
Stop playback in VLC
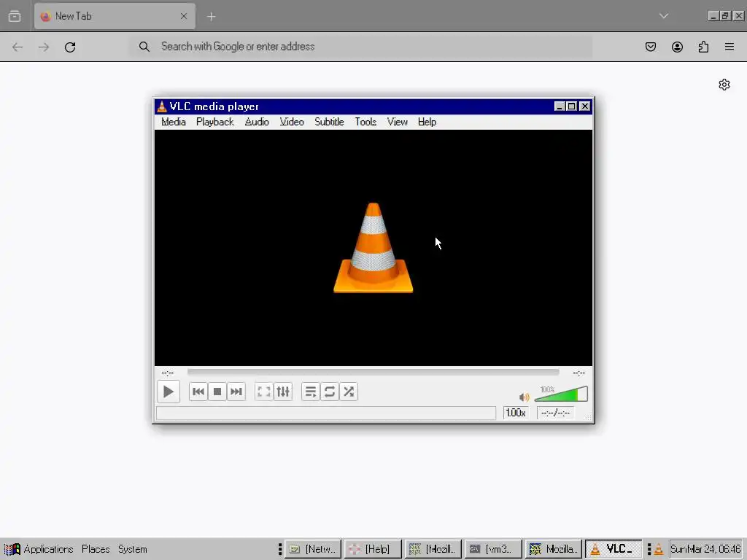click(217, 392)
